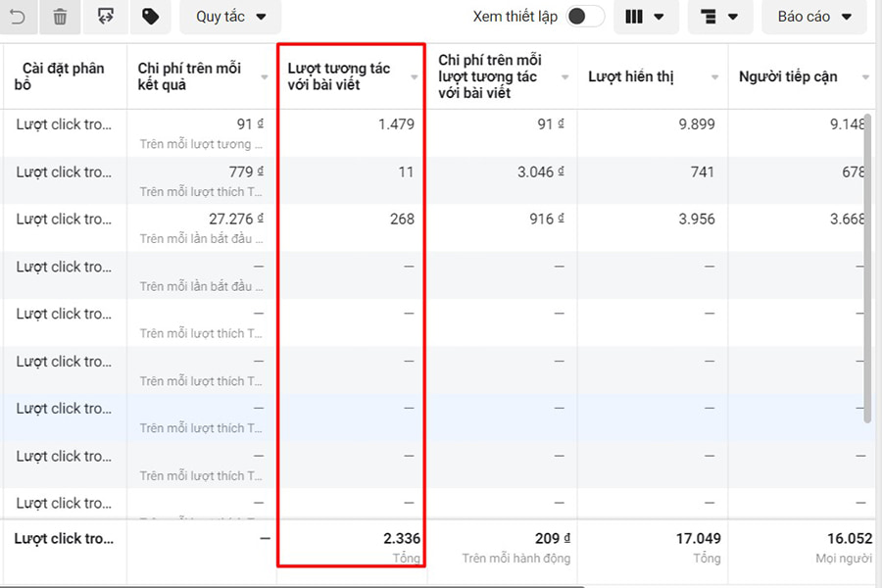
Task: Open the Báo cáo dropdown
Action: [814, 17]
